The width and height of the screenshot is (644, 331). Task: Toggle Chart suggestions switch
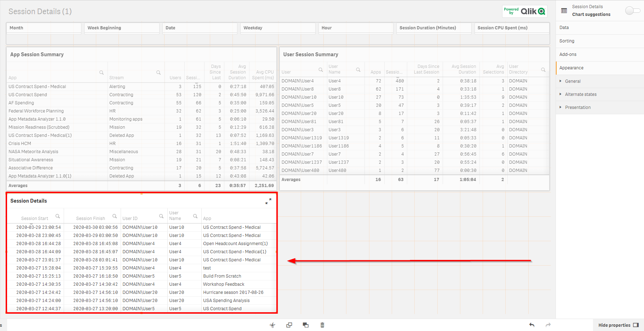[x=632, y=11]
